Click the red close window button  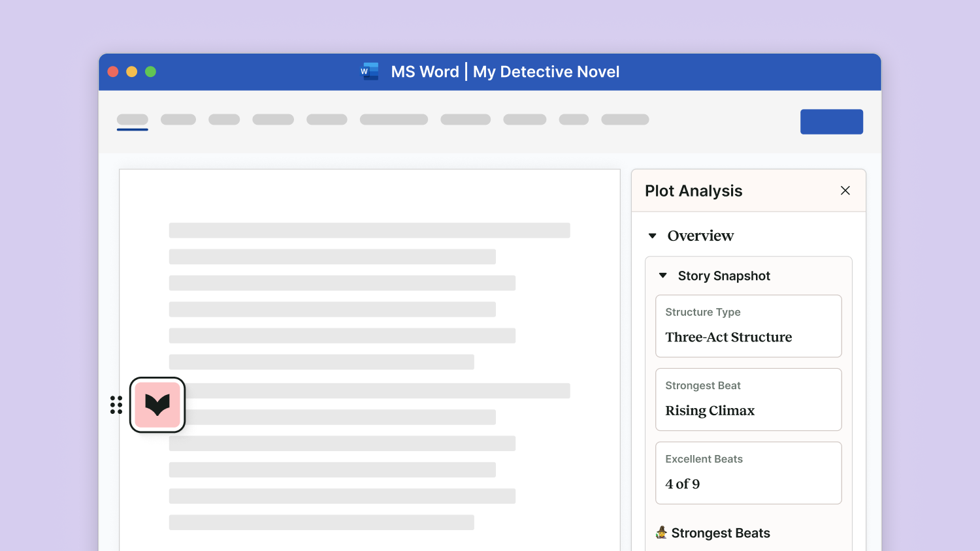click(113, 72)
